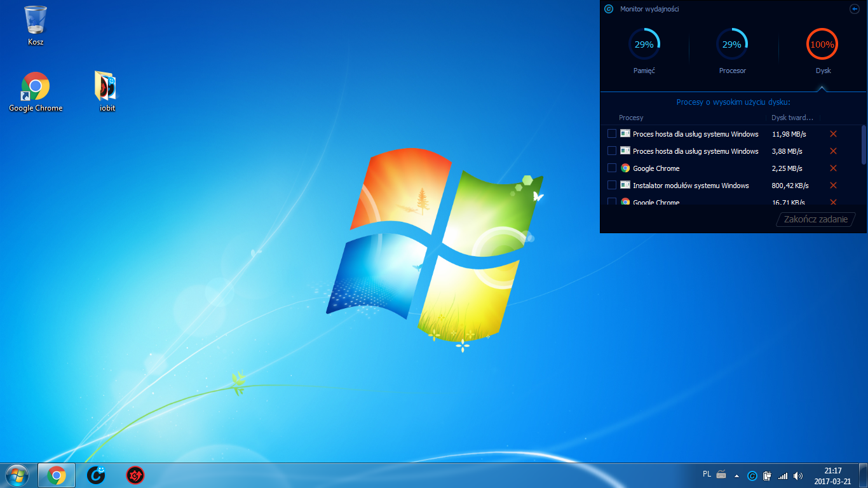Click the 800,42 KB/s disk value
Viewport: 868px width, 488px height.
790,186
